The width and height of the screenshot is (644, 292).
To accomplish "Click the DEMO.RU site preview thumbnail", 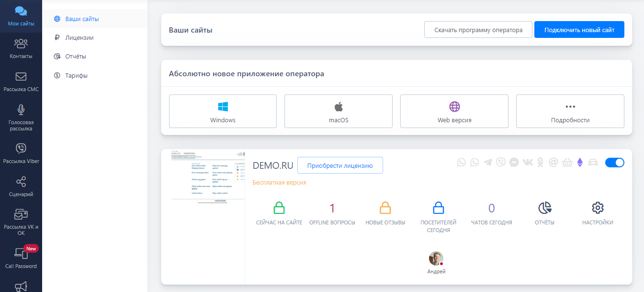I will tap(208, 177).
